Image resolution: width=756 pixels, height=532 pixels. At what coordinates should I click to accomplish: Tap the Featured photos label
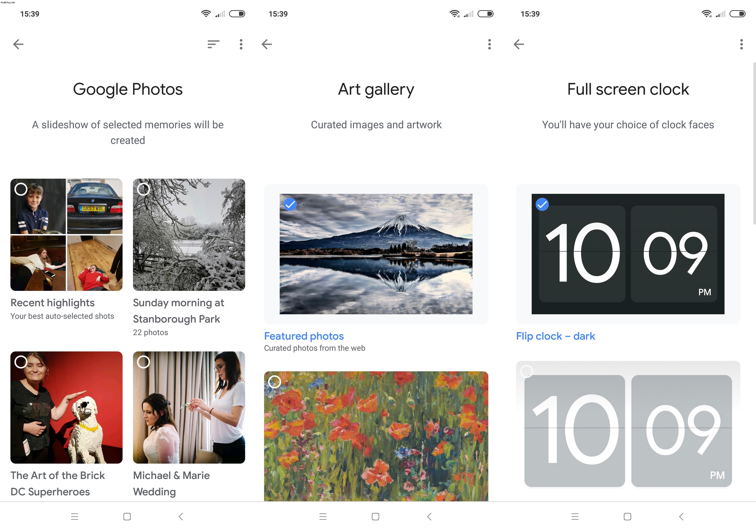coord(304,336)
